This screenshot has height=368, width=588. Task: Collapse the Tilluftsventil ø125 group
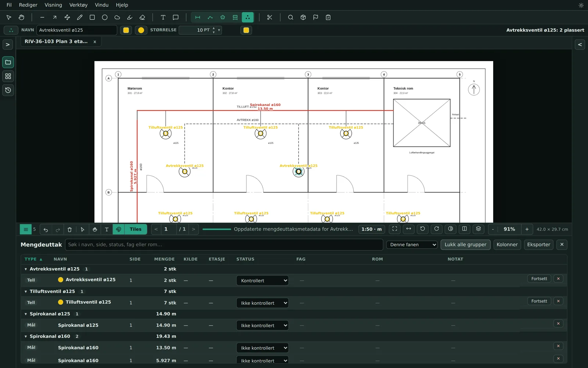(26, 291)
